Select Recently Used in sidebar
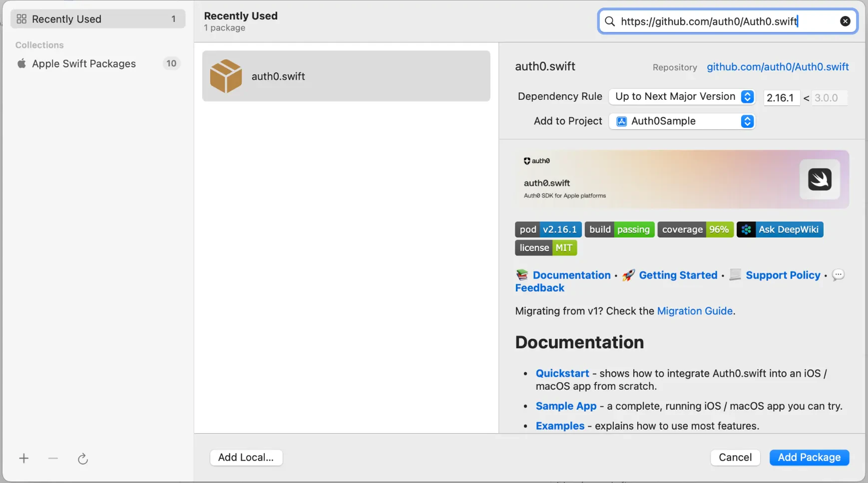The image size is (868, 483). [98, 19]
